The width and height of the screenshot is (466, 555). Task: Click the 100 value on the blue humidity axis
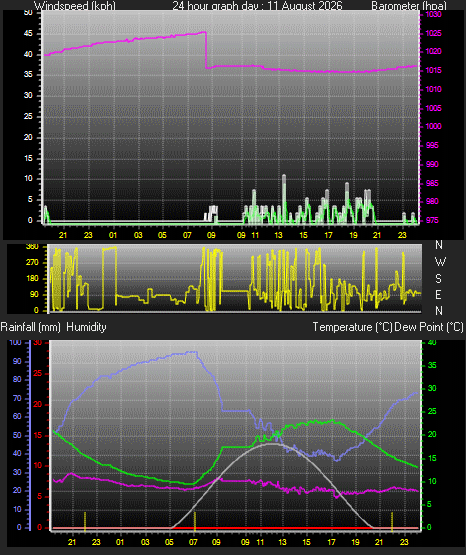(16, 343)
